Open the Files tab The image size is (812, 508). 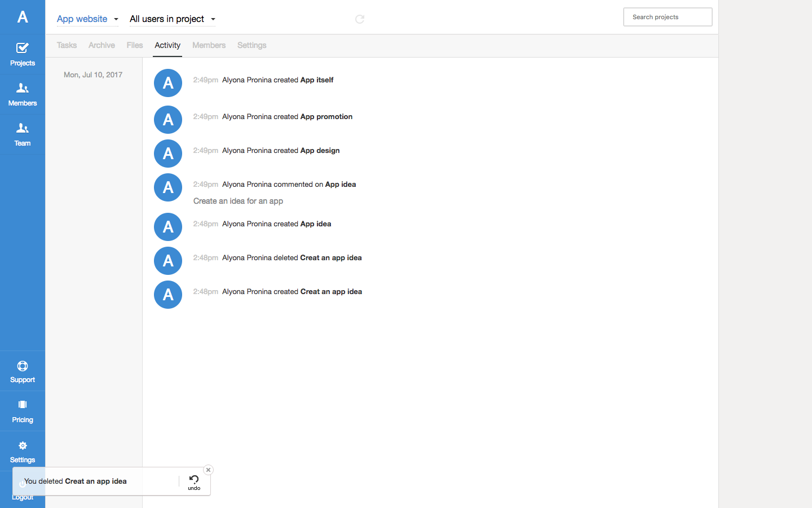pyautogui.click(x=135, y=45)
